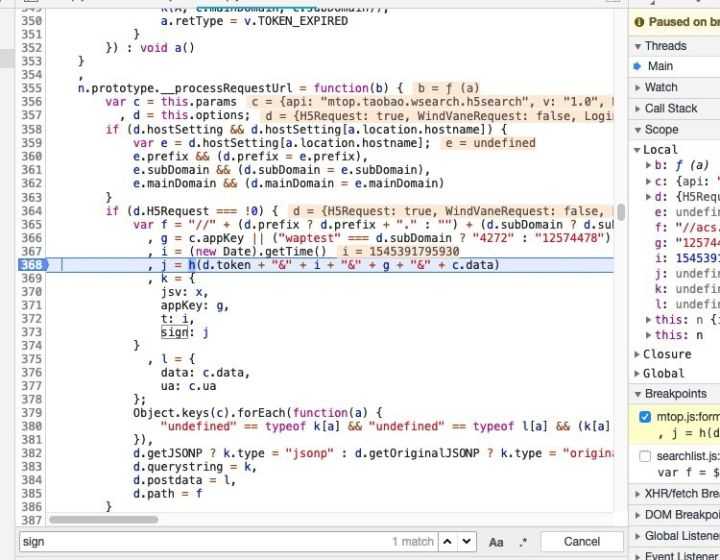Image resolution: width=720 pixels, height=560 pixels.
Task: Select scope variable 'g: "12574' row
Action: tap(687, 242)
